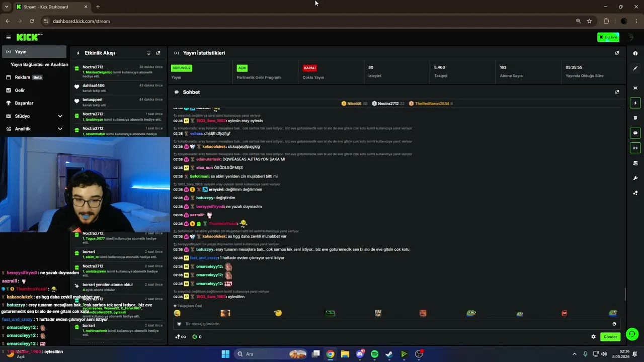
Task: Open a new browser tab
Action: pos(98,7)
